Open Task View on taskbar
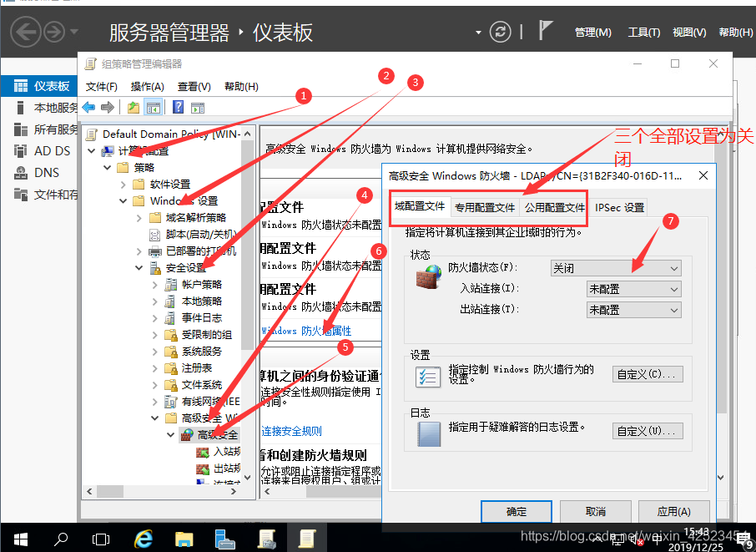The image size is (756, 552). [101, 539]
